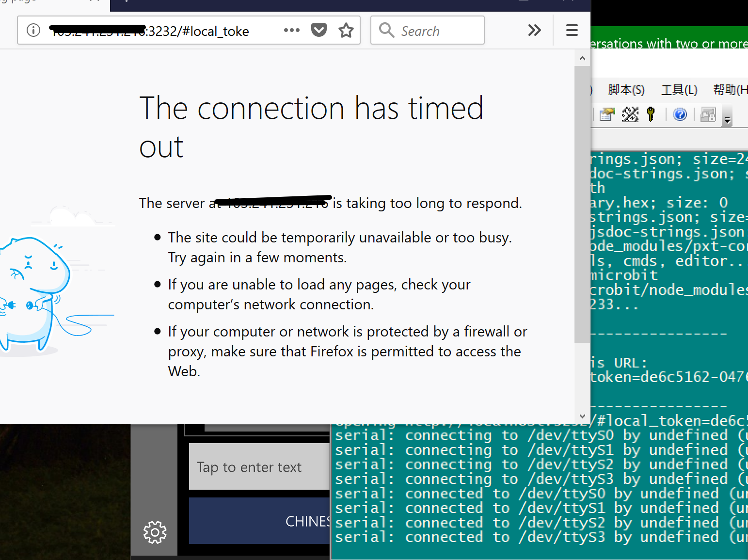Click the blue help question mark icon
The width and height of the screenshot is (748, 560).
[680, 115]
